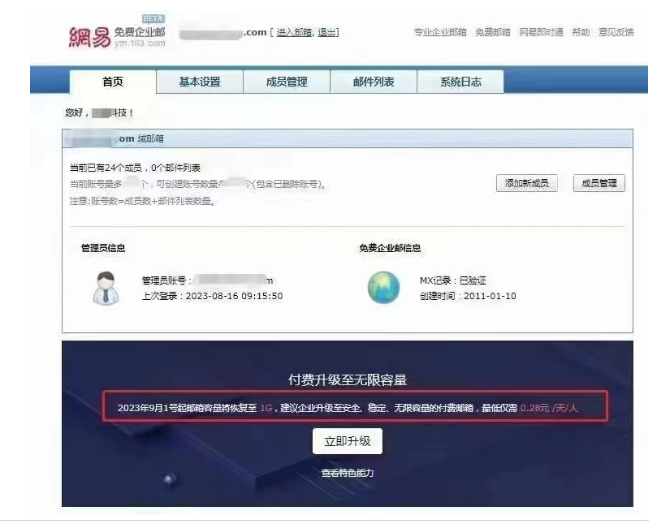649x521 pixels.
Task: Click the 2023年9月1号 capacity notice text
Action: click(347, 408)
